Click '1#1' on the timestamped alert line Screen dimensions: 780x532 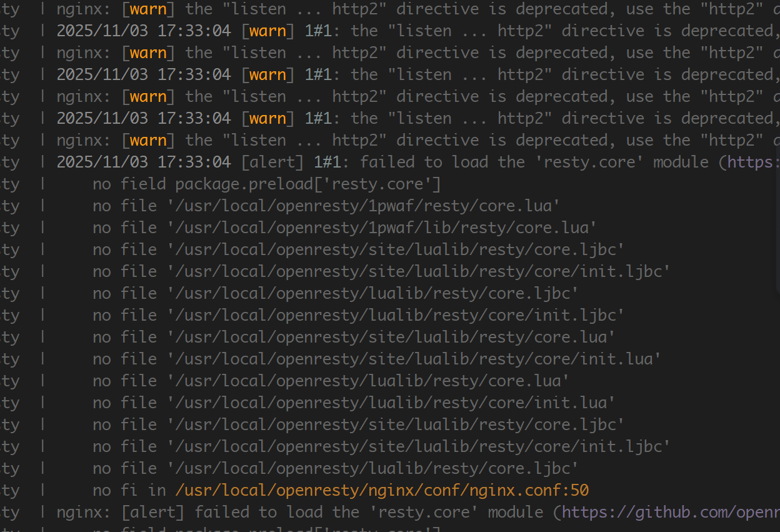tap(327, 162)
